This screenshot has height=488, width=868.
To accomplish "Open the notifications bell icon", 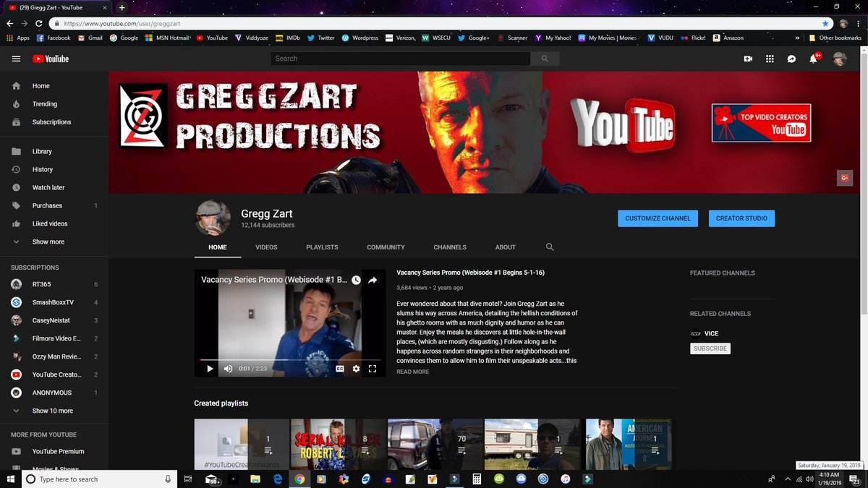I will (814, 59).
